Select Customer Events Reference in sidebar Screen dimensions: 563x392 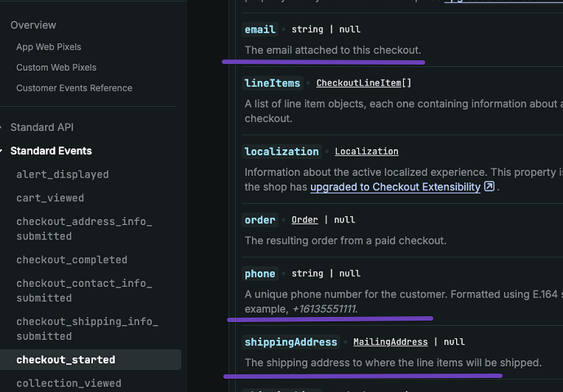[73, 88]
